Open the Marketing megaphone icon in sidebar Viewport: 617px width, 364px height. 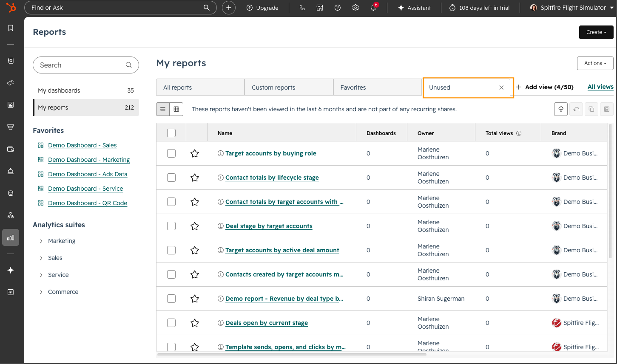tap(11, 82)
